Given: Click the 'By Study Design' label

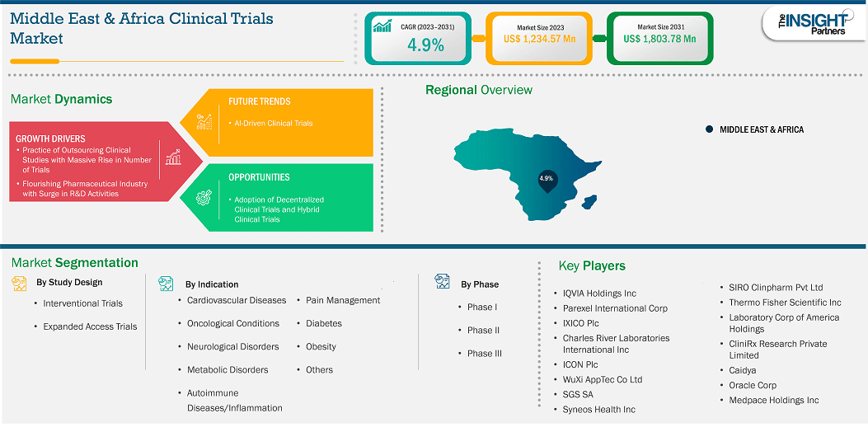Looking at the screenshot, I should coord(69,283).
